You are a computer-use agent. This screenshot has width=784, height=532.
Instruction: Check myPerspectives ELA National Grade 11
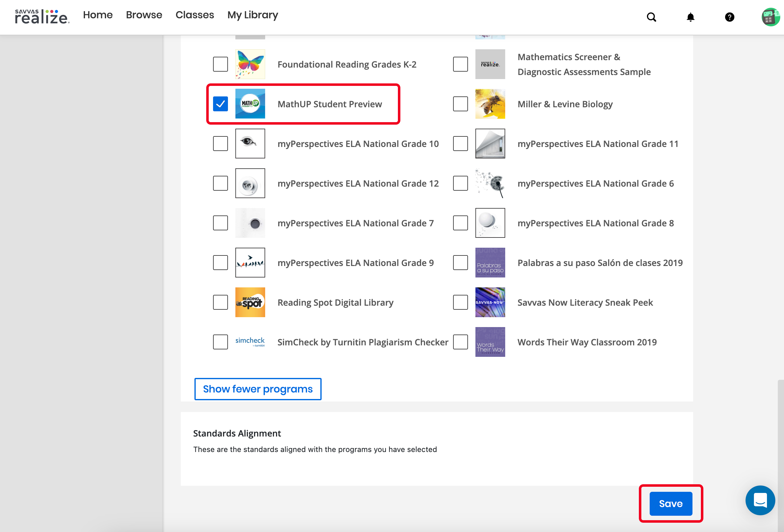461,144
